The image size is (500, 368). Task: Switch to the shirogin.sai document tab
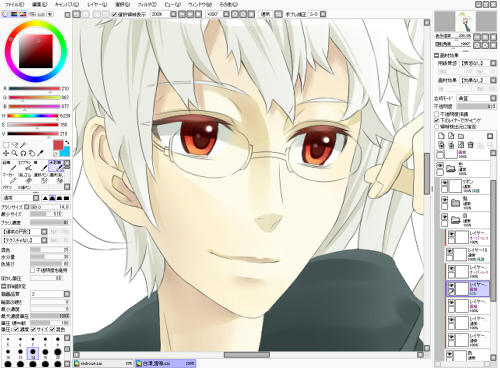[x=103, y=363]
